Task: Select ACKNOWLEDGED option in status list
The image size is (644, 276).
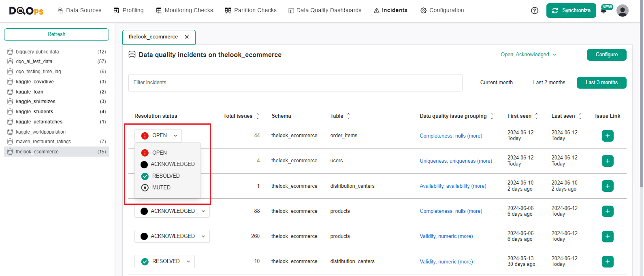Action: pos(168,164)
